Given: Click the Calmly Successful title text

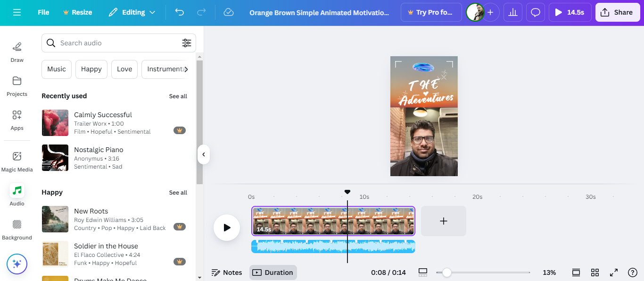Looking at the screenshot, I should [103, 115].
